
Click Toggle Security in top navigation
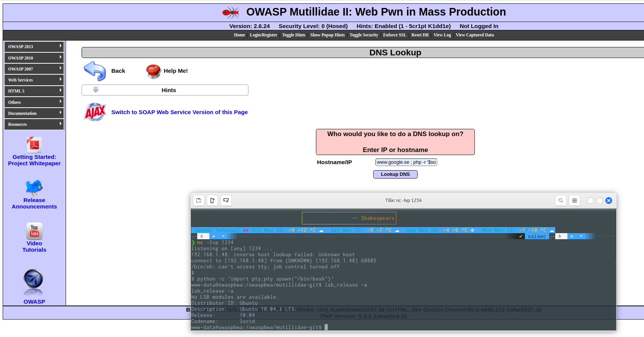(364, 35)
